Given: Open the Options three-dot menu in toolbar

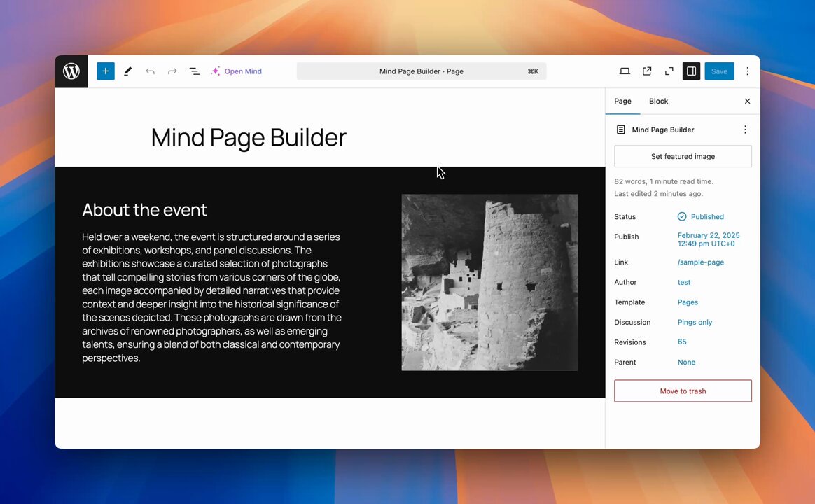Looking at the screenshot, I should pos(747,71).
